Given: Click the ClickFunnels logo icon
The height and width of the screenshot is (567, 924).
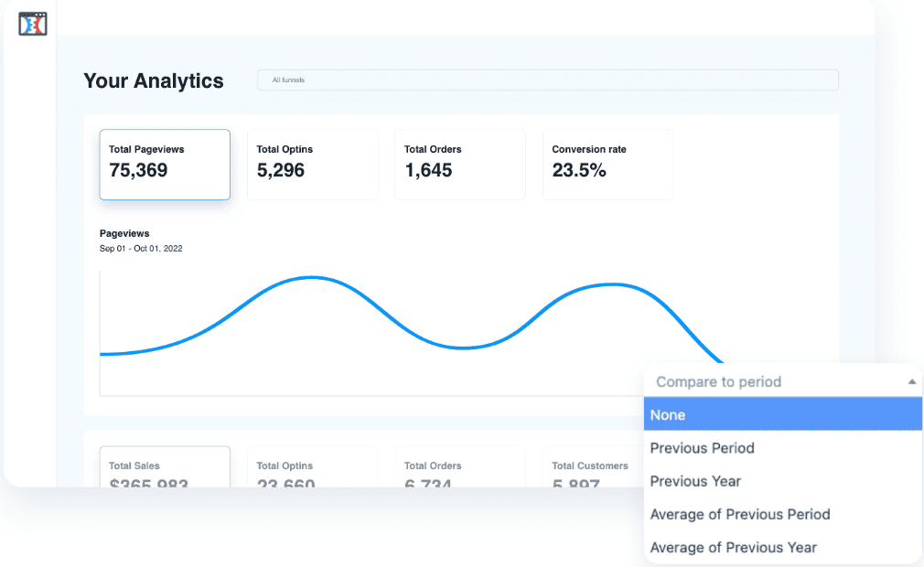Looking at the screenshot, I should point(33,24).
